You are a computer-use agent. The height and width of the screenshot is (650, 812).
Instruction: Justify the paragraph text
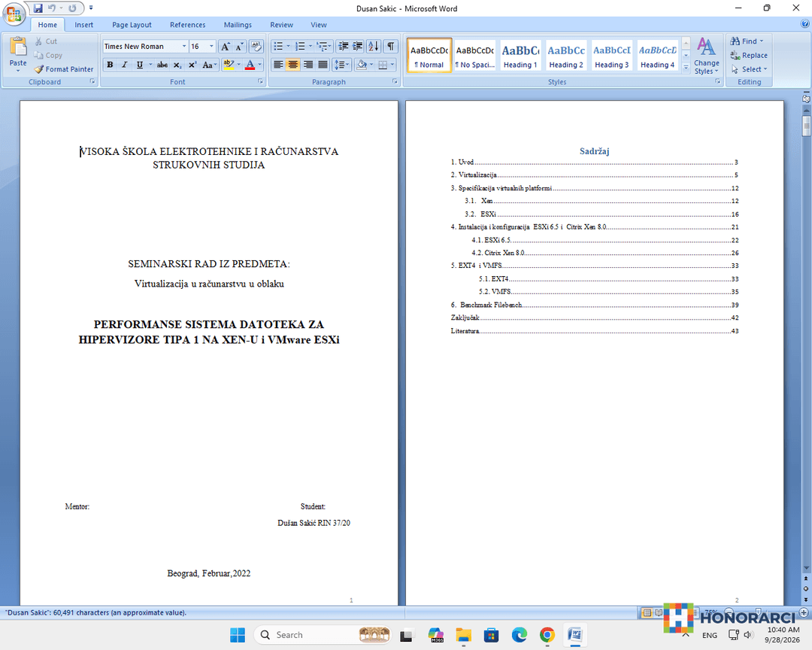pos(323,65)
